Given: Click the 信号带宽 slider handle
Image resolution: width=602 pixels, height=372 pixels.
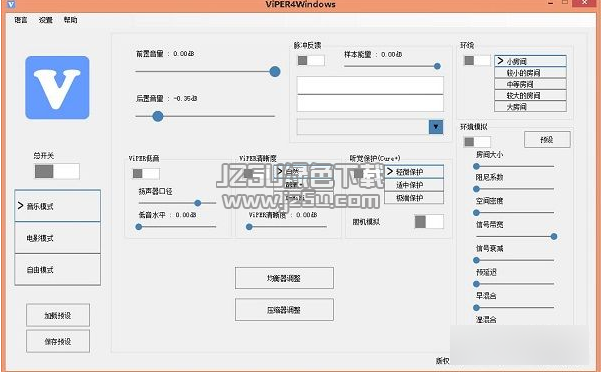Looking at the screenshot, I should (x=554, y=236).
